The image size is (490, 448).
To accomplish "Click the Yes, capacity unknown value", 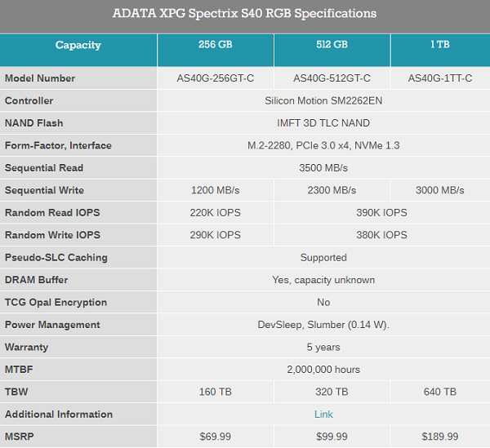I will (323, 280).
